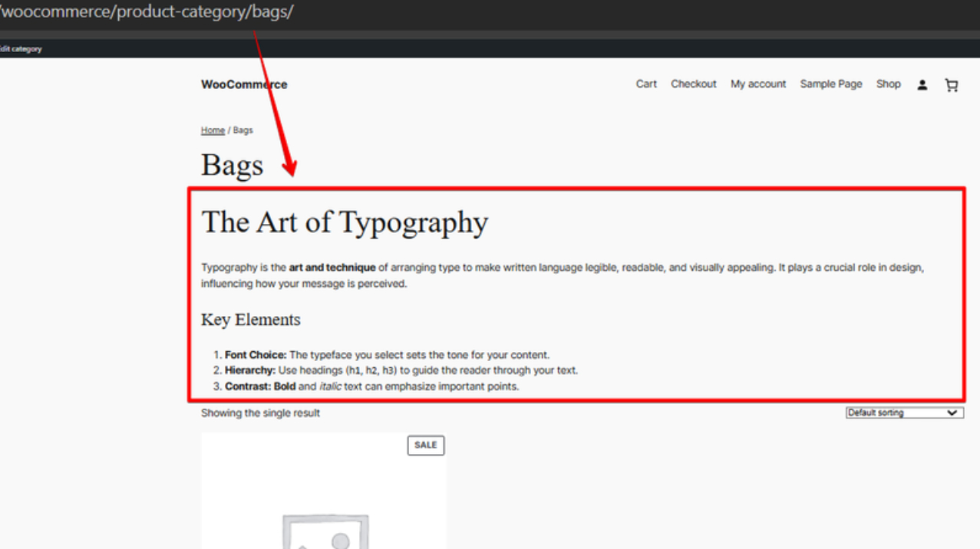Click the Bags breadcrumb text

pyautogui.click(x=243, y=130)
